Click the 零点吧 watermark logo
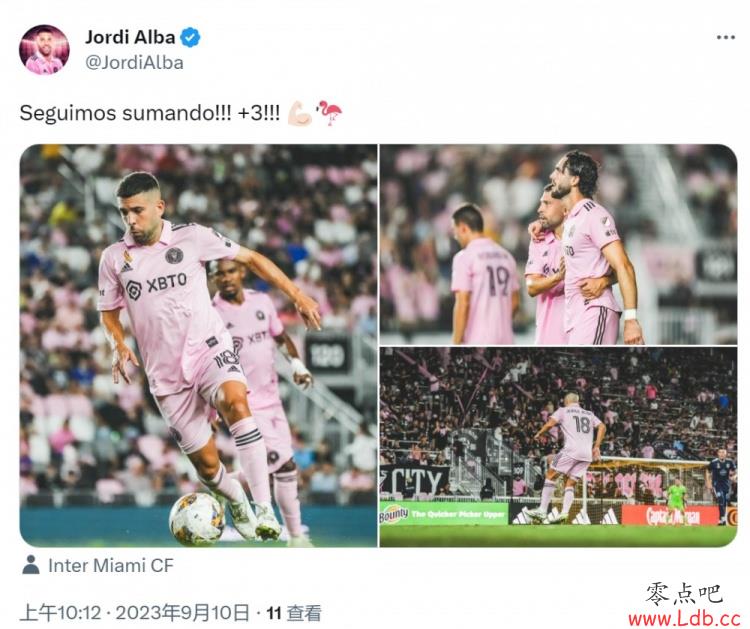 click(684, 595)
